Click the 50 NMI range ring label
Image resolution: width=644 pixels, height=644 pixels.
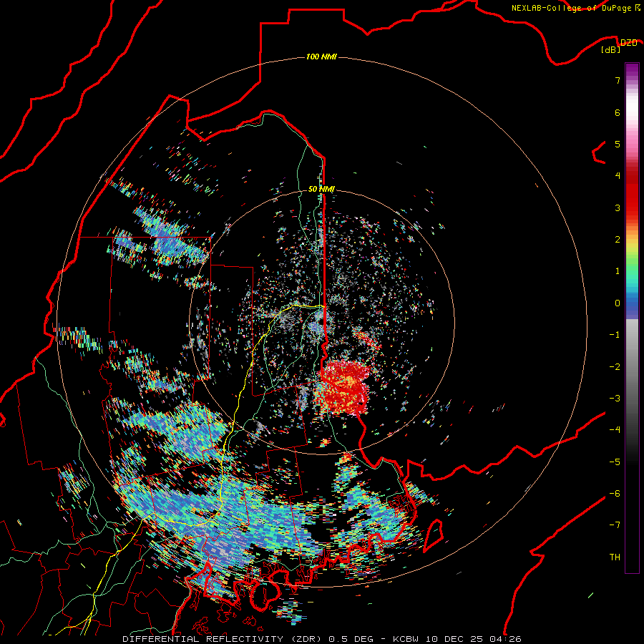pyautogui.click(x=321, y=190)
